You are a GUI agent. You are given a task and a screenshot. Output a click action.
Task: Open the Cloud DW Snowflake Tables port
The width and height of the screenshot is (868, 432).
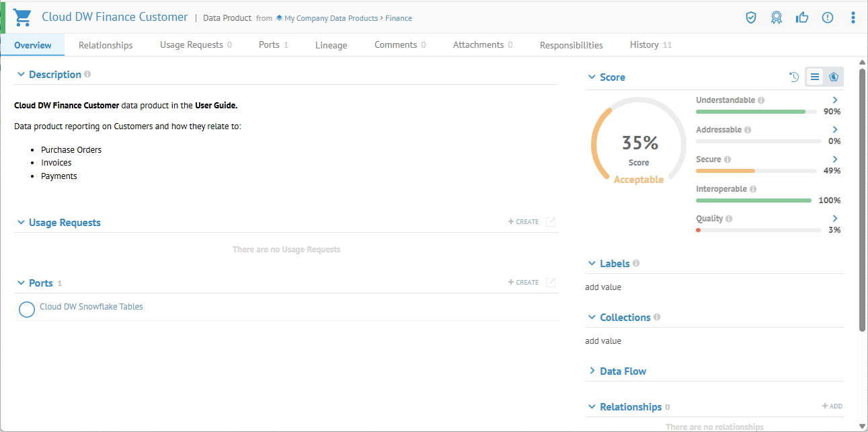91,307
